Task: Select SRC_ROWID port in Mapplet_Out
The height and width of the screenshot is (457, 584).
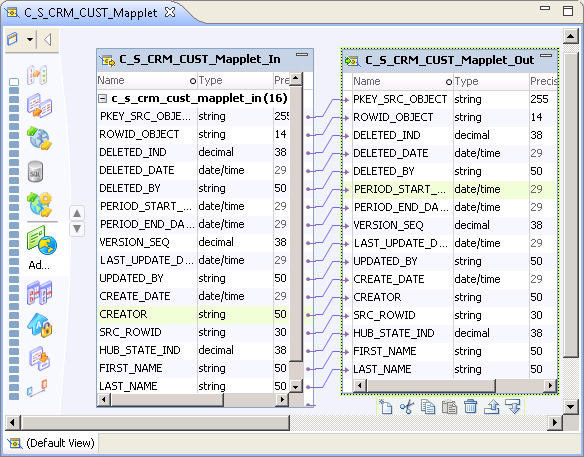Action: 450,315
